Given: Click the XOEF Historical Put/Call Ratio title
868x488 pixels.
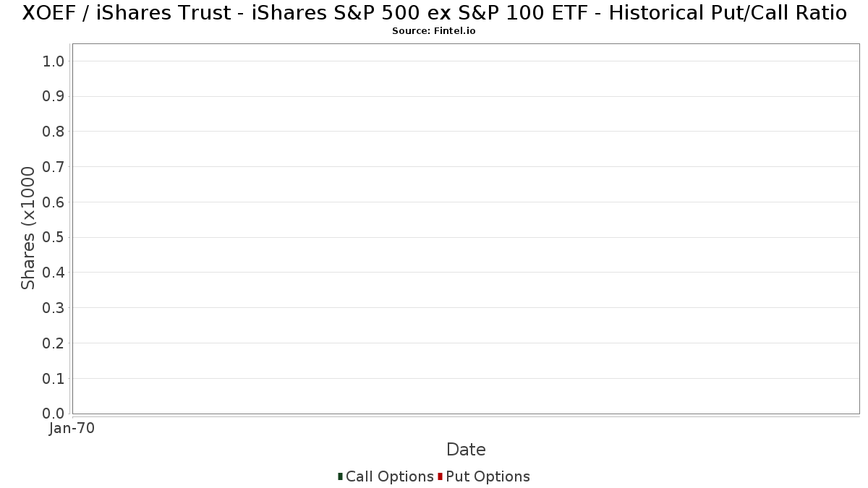Looking at the screenshot, I should point(434,13).
